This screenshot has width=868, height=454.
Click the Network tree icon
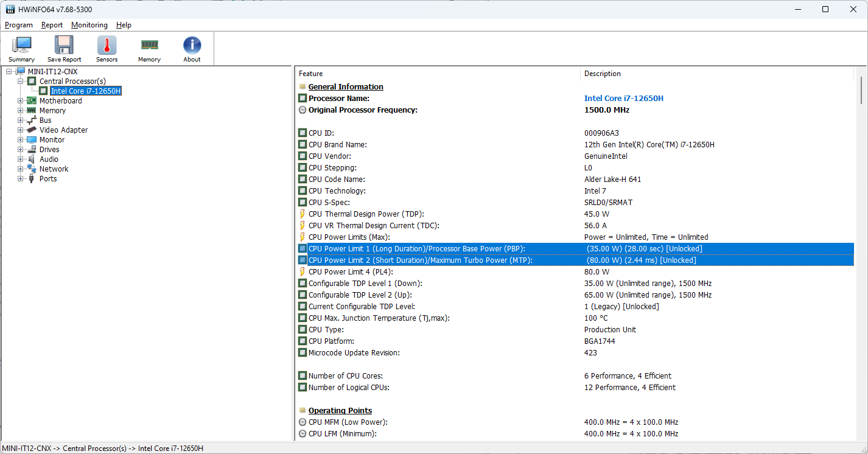pos(32,169)
